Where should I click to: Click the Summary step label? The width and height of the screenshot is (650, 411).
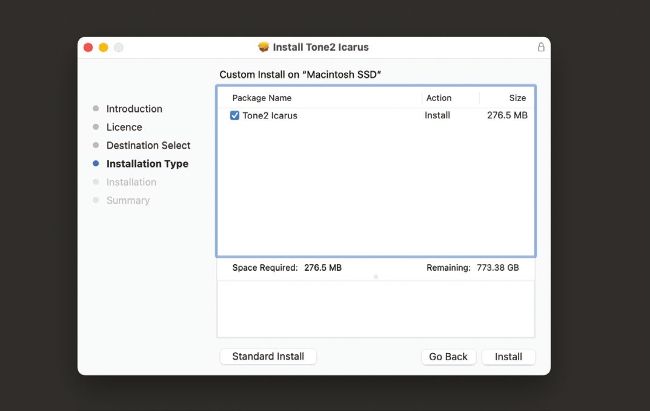[x=128, y=200]
